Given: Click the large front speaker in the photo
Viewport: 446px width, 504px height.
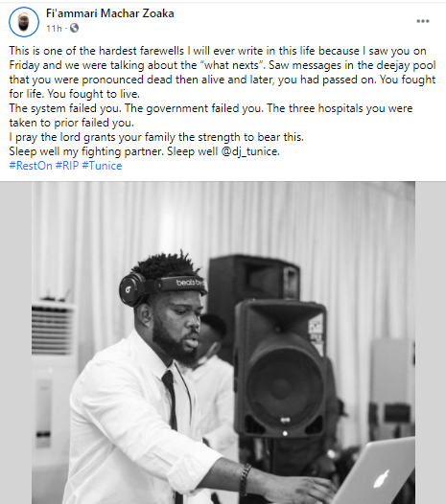Looking at the screenshot, I should 281,370.
